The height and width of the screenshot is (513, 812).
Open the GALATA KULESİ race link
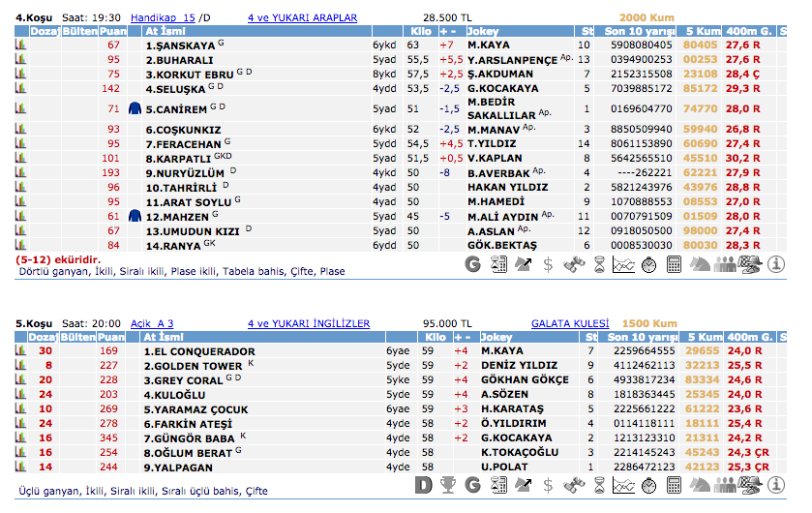(x=569, y=323)
